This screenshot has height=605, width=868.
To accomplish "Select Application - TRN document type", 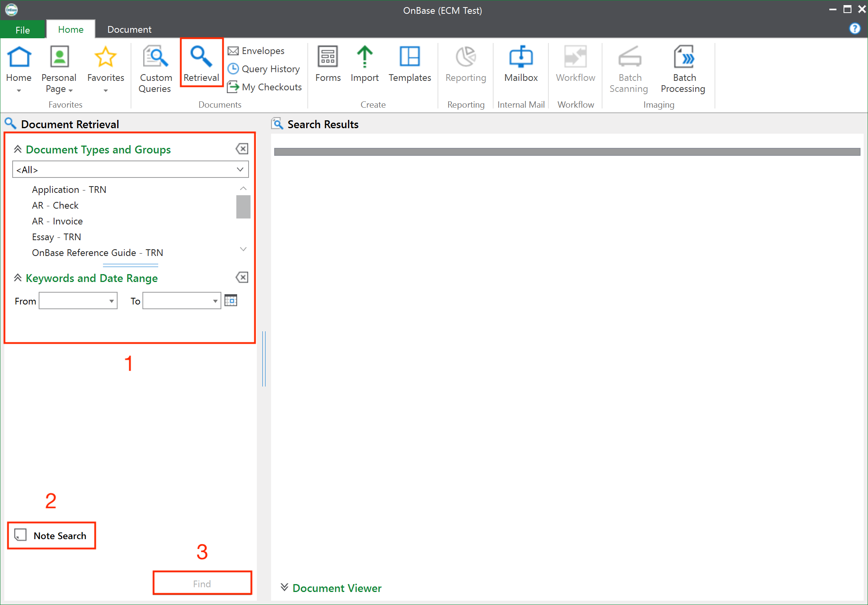I will coord(69,190).
